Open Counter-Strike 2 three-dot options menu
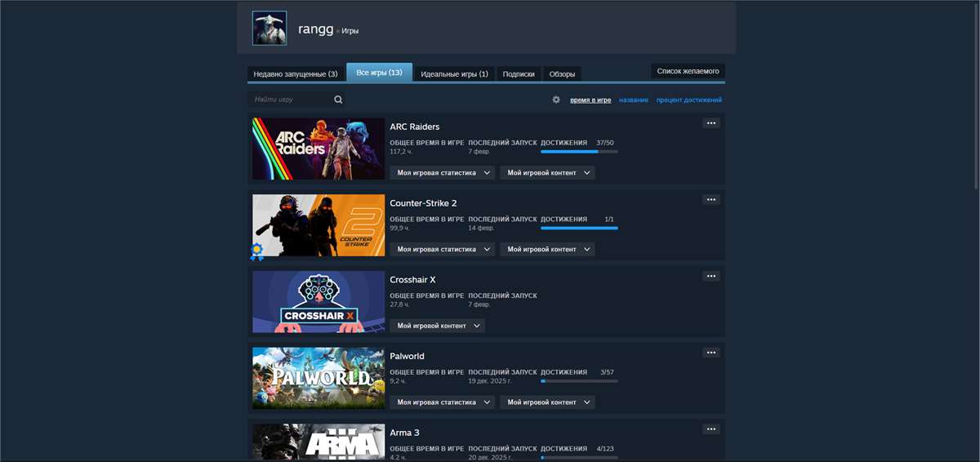Image resolution: width=980 pixels, height=462 pixels. coord(711,199)
